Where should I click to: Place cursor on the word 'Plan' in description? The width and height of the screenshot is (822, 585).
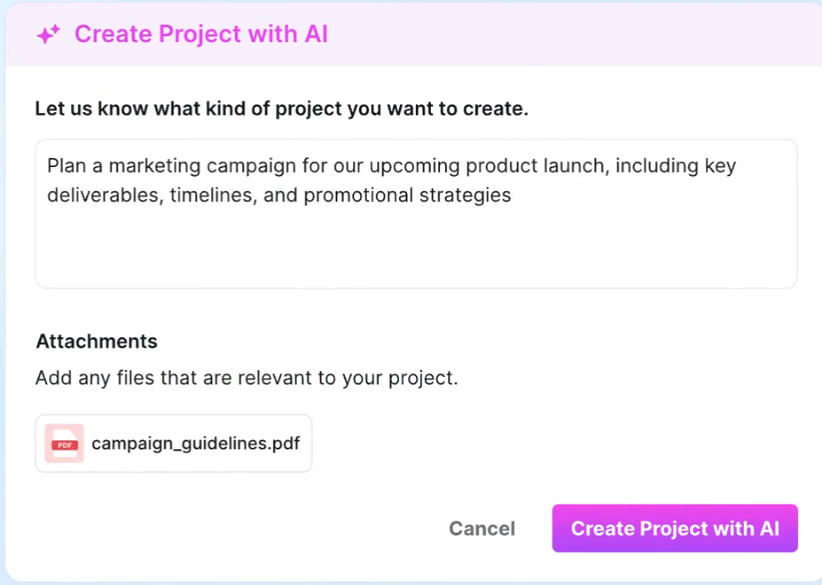(x=66, y=166)
